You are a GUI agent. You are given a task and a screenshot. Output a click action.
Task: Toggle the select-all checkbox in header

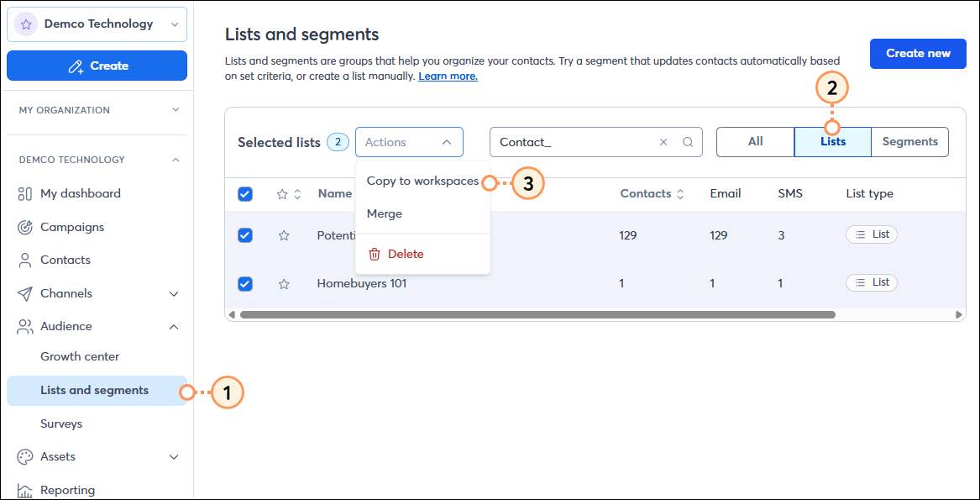245,194
